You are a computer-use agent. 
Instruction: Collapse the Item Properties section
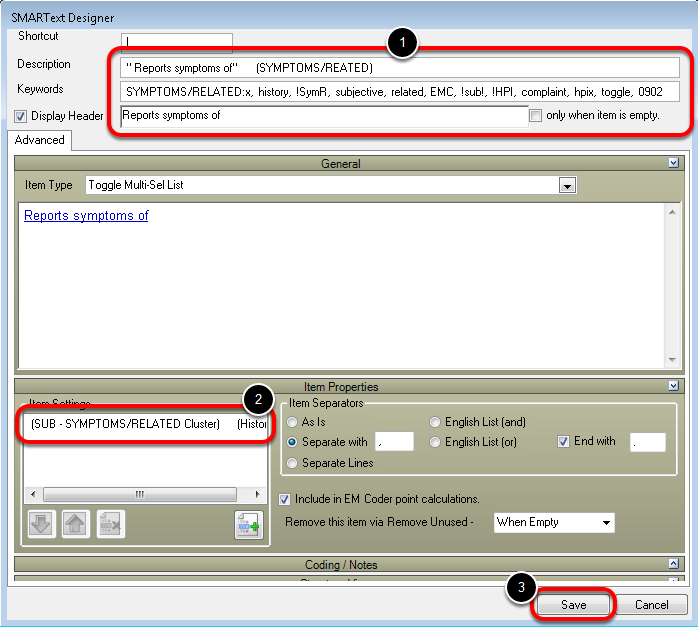click(x=674, y=386)
